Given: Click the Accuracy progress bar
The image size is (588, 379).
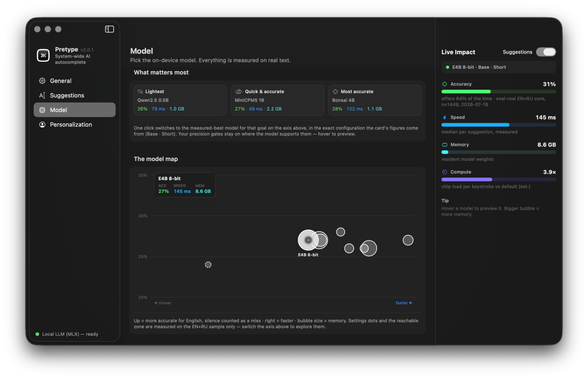Looking at the screenshot, I should pos(499,92).
